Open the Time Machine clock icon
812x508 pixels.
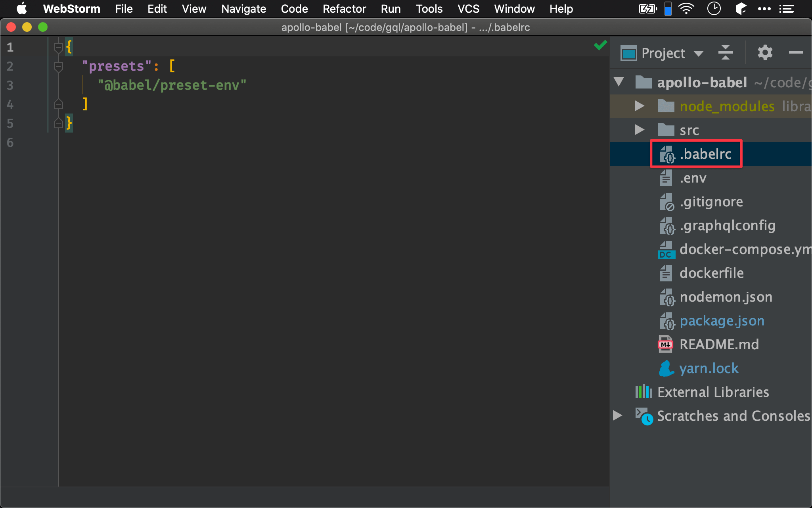point(714,9)
